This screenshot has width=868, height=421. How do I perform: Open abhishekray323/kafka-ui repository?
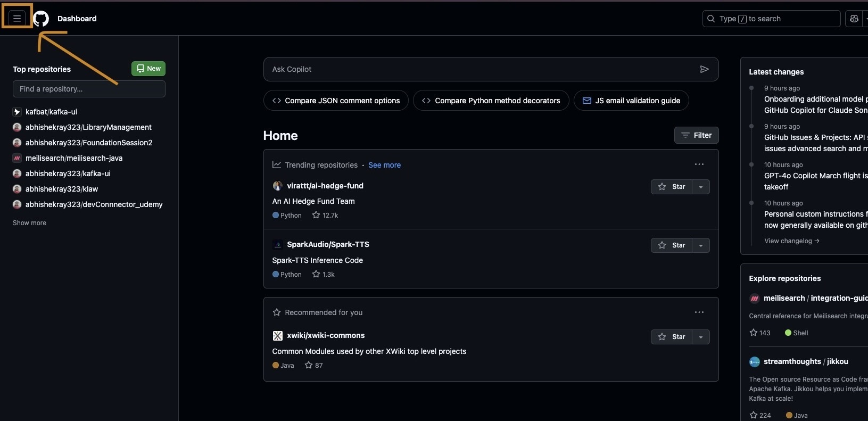pyautogui.click(x=68, y=174)
